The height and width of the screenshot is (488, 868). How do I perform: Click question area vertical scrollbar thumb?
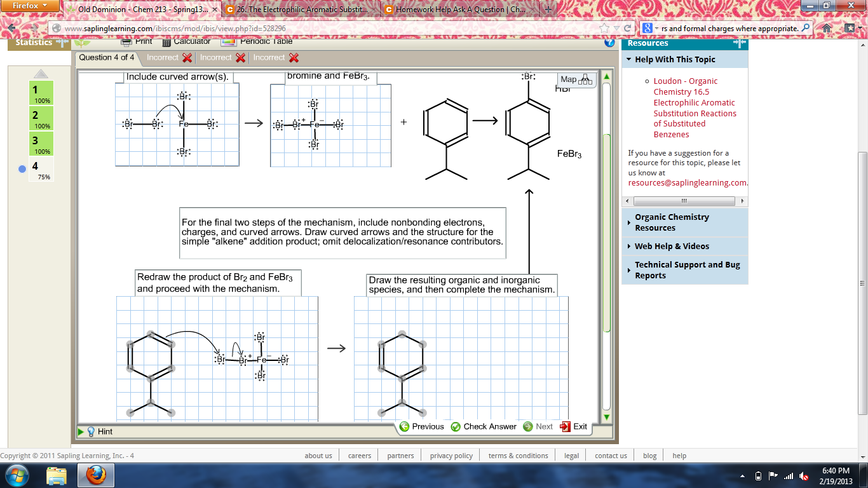click(x=606, y=233)
